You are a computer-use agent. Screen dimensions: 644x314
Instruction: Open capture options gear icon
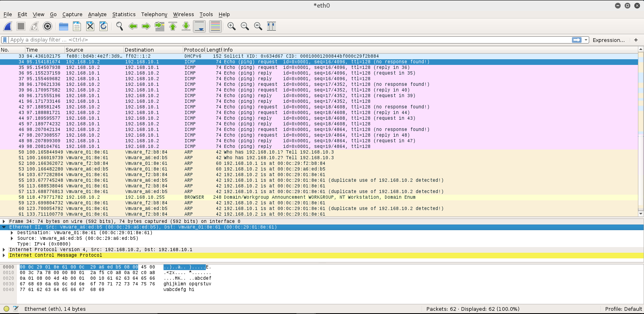(48, 26)
